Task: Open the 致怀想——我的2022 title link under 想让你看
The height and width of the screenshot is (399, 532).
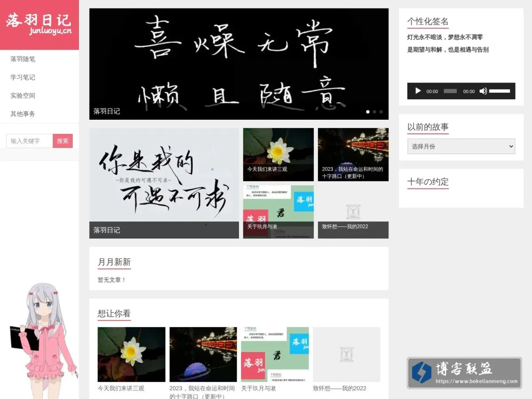Action: click(x=340, y=388)
